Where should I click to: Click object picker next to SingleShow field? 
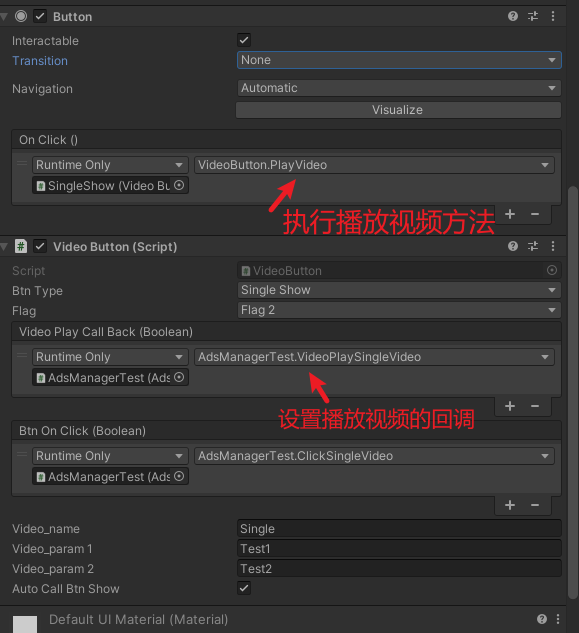179,185
